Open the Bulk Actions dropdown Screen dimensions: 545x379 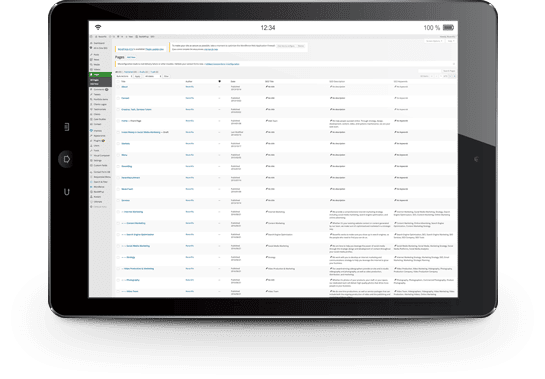(124, 76)
